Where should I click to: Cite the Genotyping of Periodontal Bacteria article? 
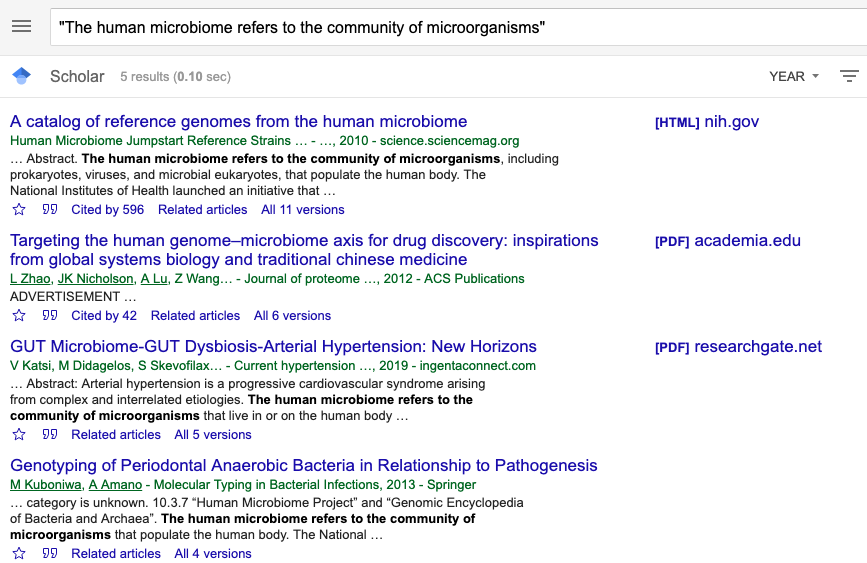(x=50, y=554)
